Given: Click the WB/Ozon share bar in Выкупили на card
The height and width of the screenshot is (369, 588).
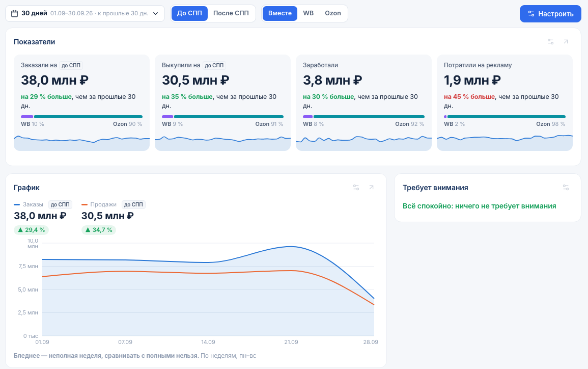Looking at the screenshot, I should (x=223, y=117).
